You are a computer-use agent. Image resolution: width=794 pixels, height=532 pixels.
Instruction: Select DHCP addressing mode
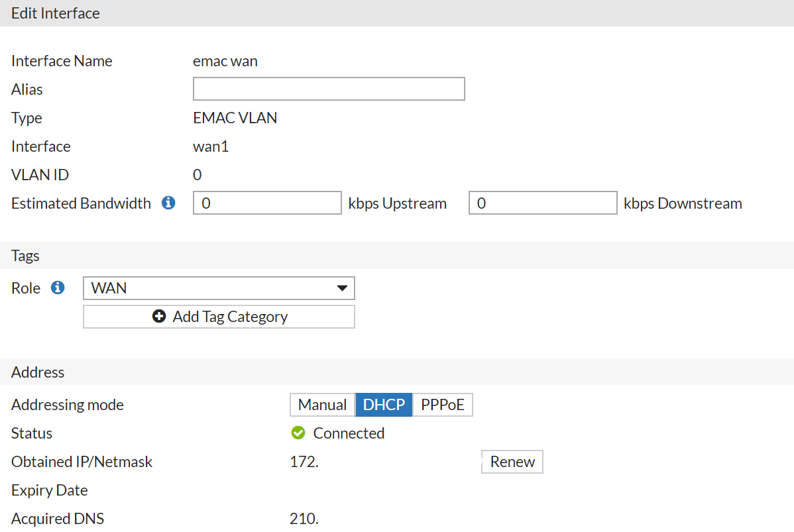click(x=384, y=405)
